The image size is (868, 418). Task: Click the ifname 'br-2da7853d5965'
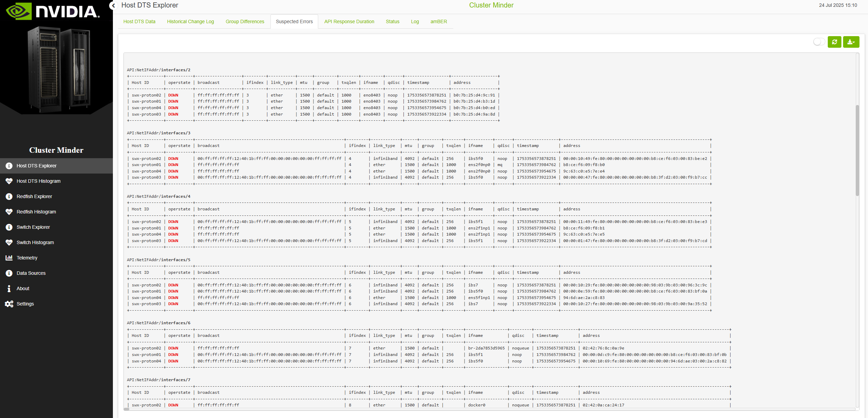pos(486,348)
